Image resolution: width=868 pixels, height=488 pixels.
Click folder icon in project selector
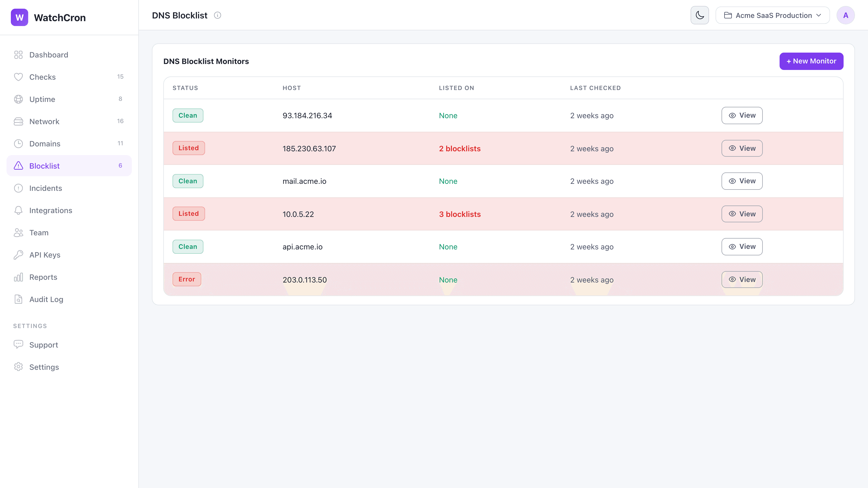(728, 15)
